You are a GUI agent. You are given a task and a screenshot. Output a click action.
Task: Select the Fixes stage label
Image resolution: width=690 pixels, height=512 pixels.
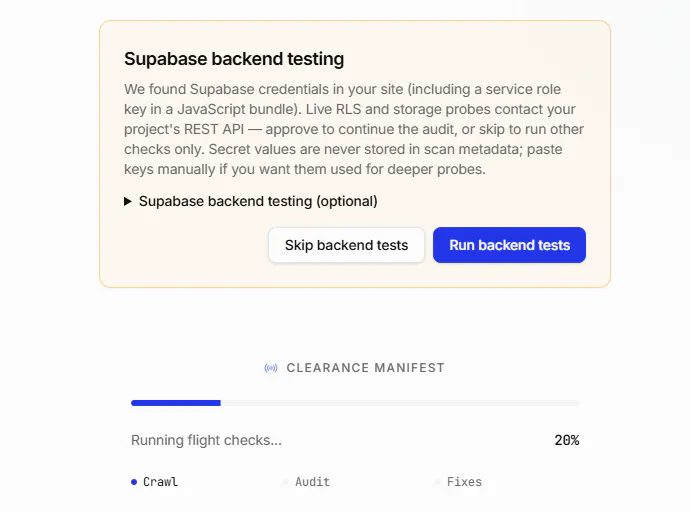point(464,482)
